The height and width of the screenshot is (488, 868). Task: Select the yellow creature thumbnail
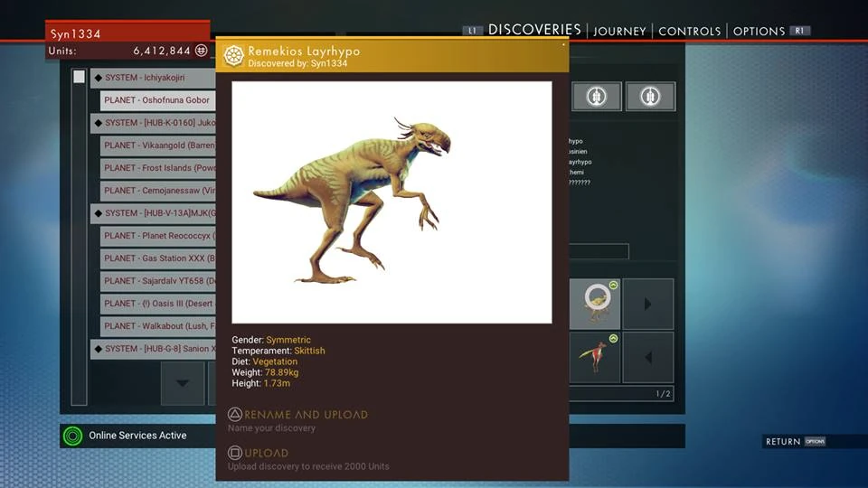click(x=595, y=304)
